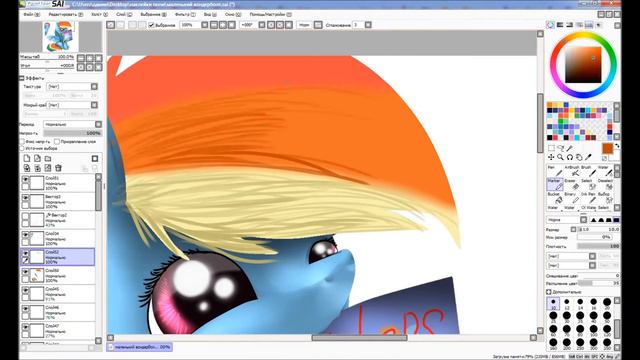Enable Фикс.непр-ть checkbox
This screenshot has height=360, width=640.
pos(22,141)
